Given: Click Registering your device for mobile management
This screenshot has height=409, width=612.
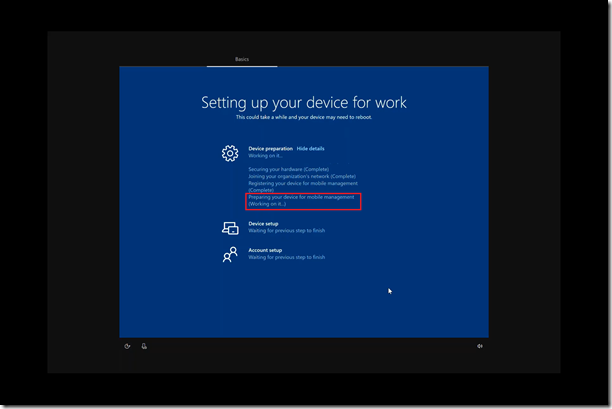Looking at the screenshot, I should pos(301,184).
